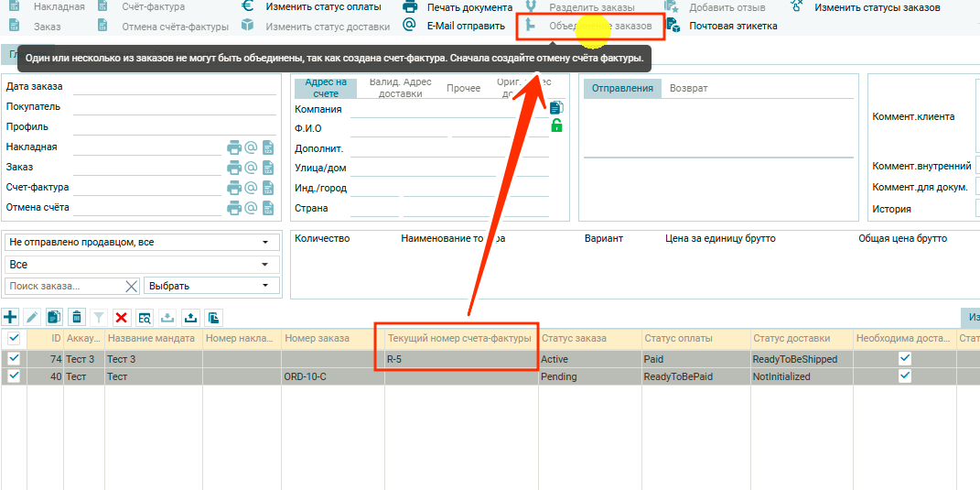Screen dimensions: 980x490
Task: Click the add new order plus icon
Action: [x=11, y=317]
